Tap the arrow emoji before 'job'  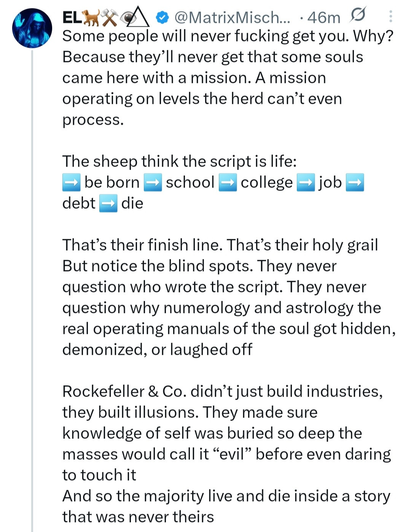(306, 183)
